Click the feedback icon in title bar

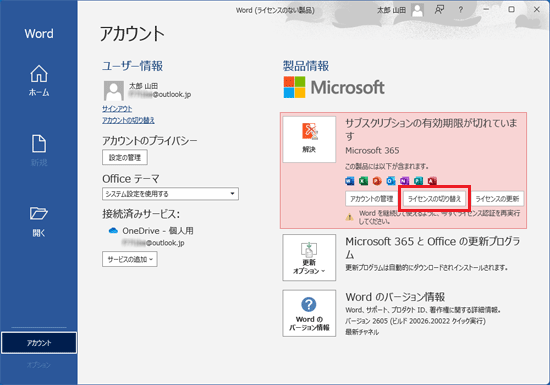coord(439,10)
